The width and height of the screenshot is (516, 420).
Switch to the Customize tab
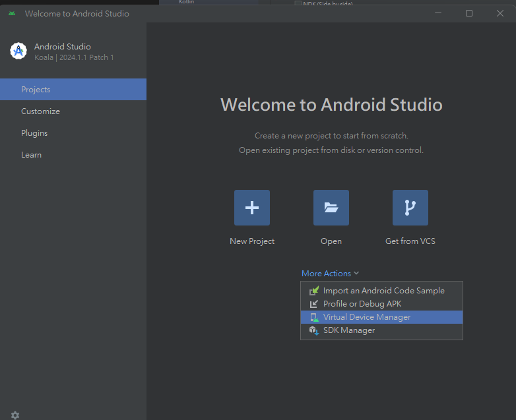click(73, 111)
